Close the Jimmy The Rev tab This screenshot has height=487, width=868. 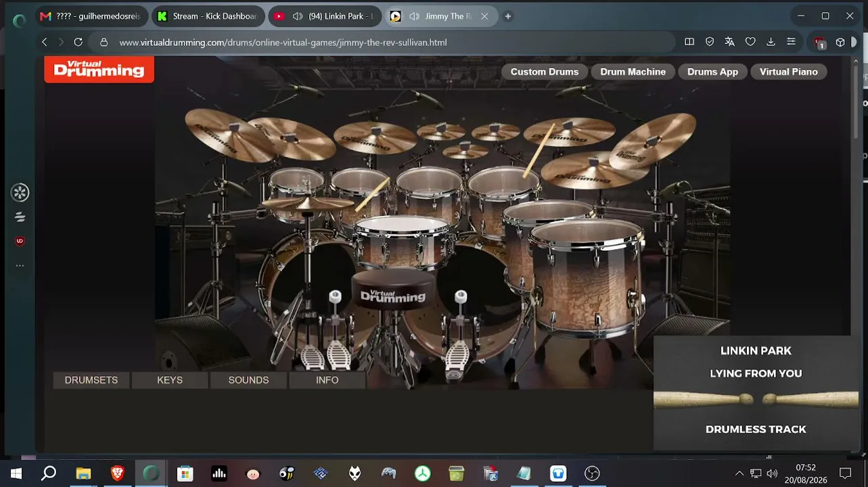coord(484,16)
